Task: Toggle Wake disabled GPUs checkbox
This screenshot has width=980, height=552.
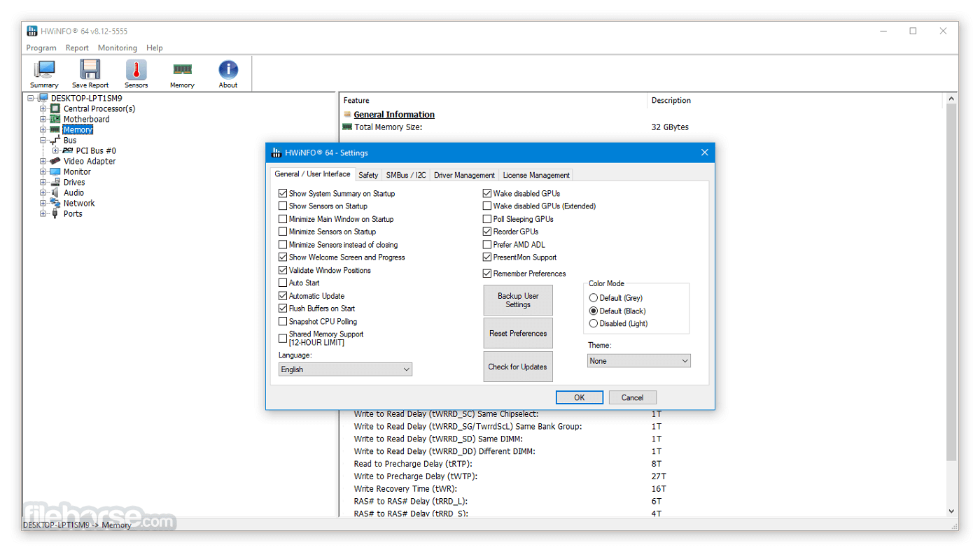Action: pos(487,193)
